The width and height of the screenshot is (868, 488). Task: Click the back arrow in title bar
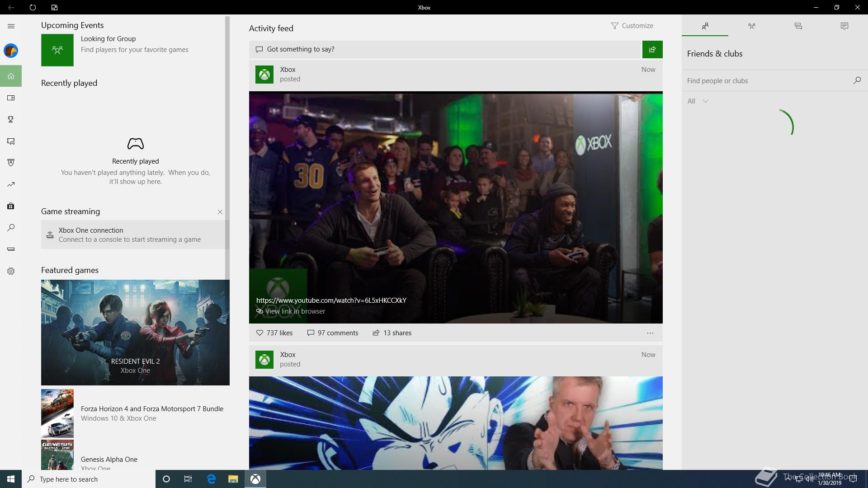[11, 7]
